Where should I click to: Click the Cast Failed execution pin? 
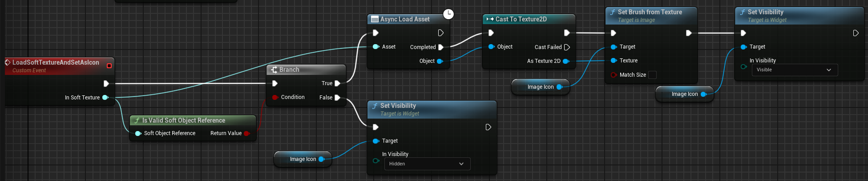567,47
